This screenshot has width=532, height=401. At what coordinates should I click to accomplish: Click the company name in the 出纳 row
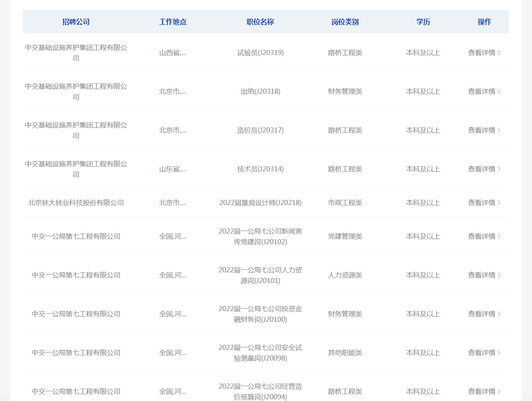[76, 92]
